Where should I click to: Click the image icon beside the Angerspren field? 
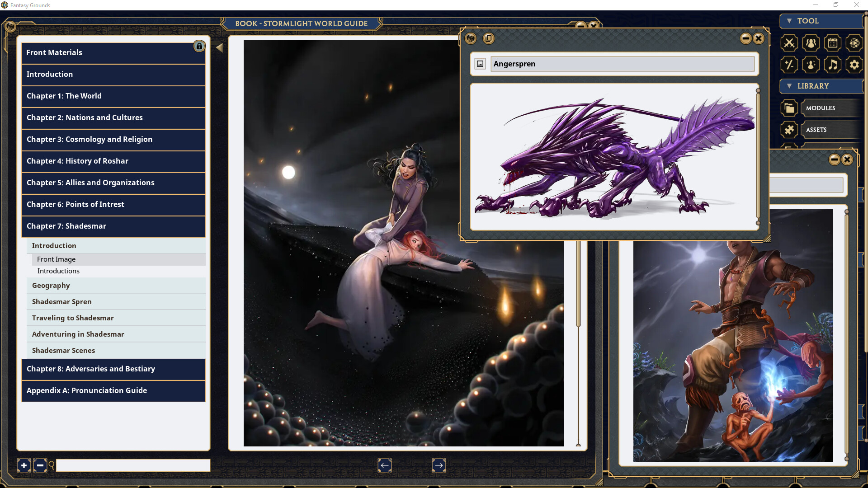pyautogui.click(x=480, y=64)
